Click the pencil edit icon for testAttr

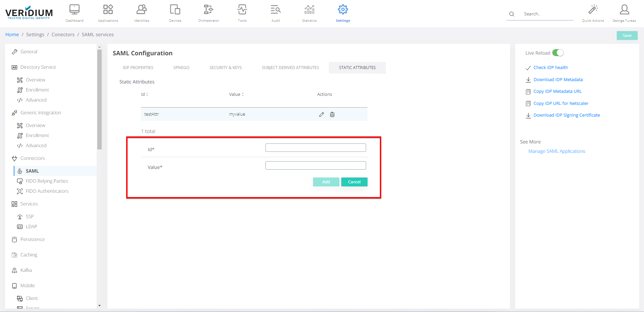321,114
